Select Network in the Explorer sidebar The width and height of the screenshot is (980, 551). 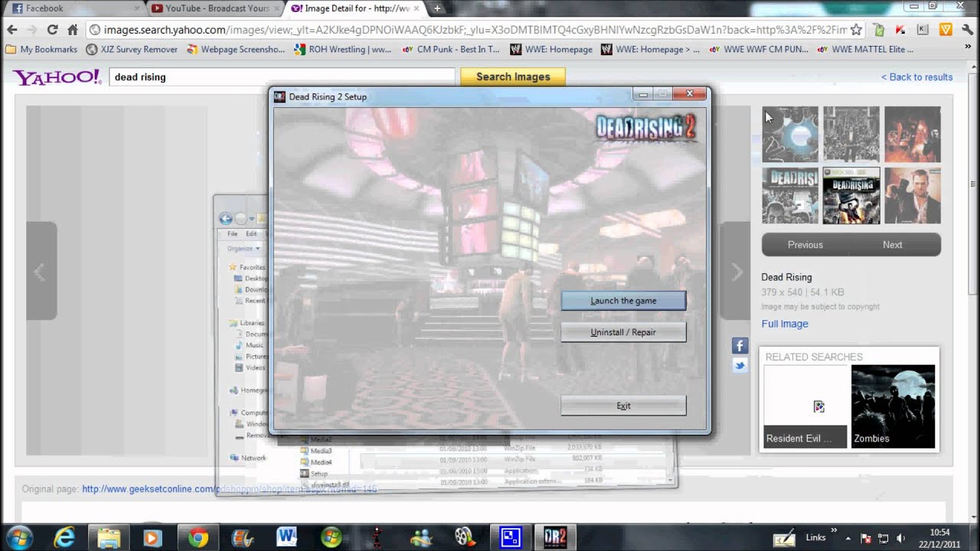point(248,458)
